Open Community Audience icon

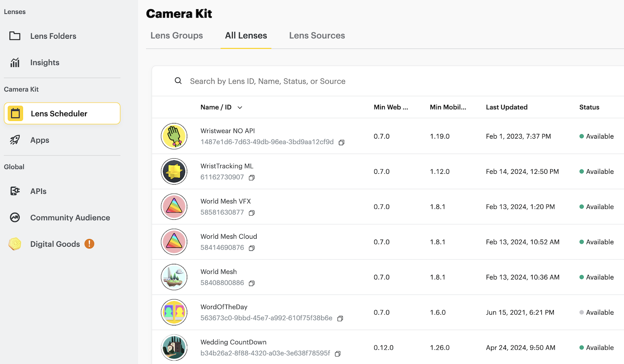point(15,218)
